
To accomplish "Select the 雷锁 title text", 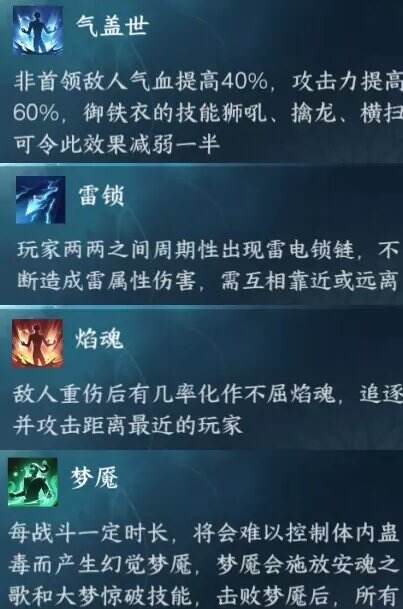I will tap(101, 195).
